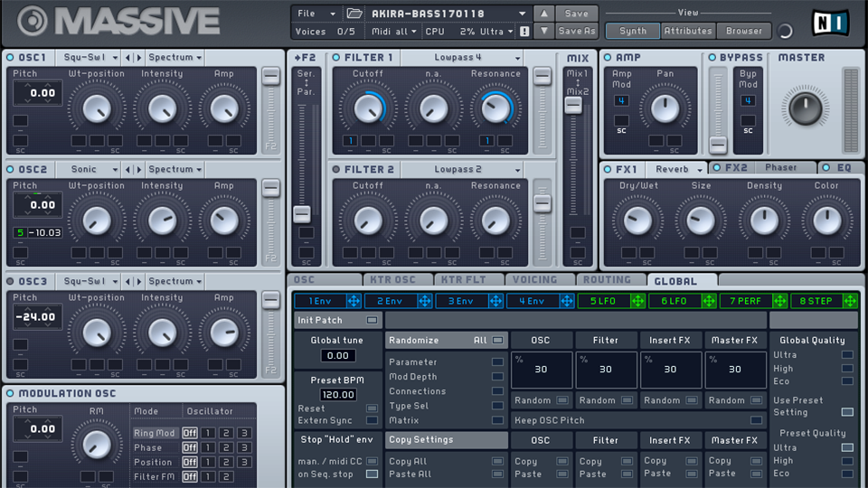Toggle the Modulation OSC power
Screen dimensions: 868x488
tap(10, 393)
